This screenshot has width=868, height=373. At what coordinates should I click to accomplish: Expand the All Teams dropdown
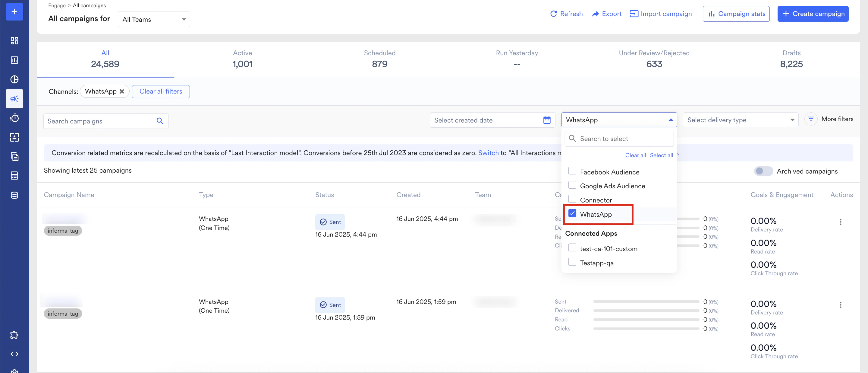click(x=154, y=20)
